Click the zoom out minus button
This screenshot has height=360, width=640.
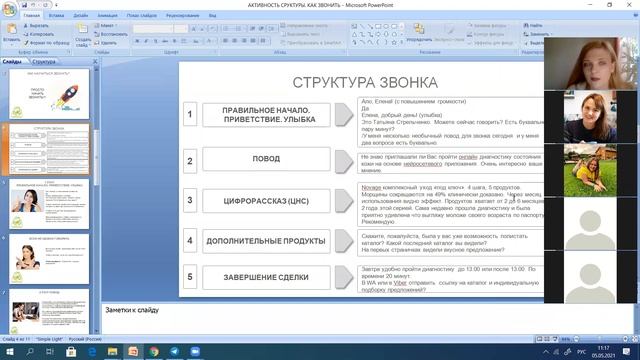tap(576, 339)
